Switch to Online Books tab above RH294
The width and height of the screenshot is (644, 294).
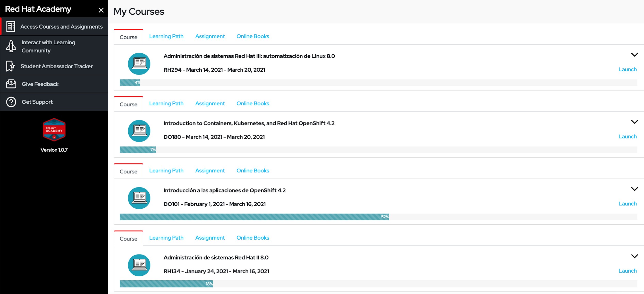(x=253, y=36)
